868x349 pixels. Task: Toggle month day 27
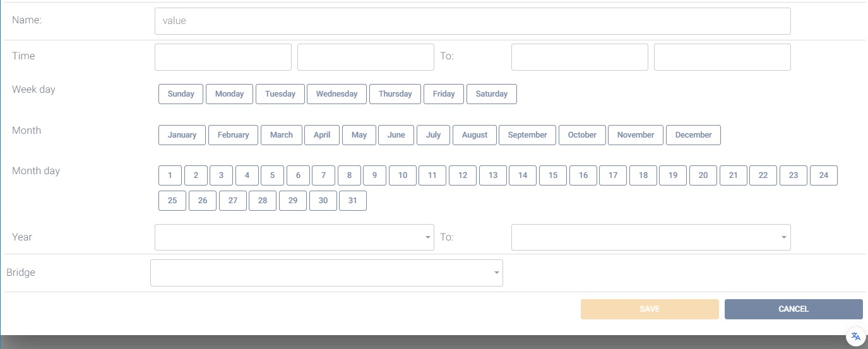233,201
